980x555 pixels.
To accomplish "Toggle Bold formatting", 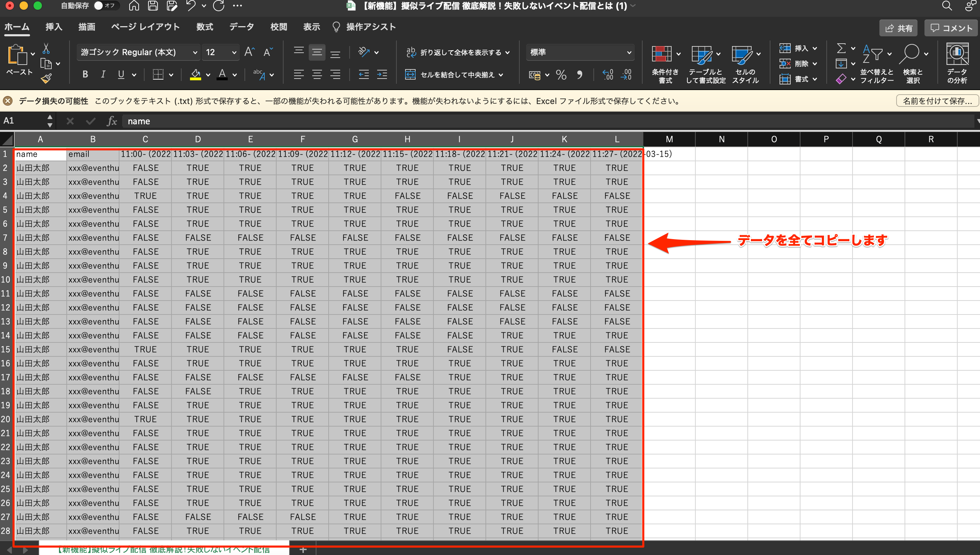I will (86, 74).
